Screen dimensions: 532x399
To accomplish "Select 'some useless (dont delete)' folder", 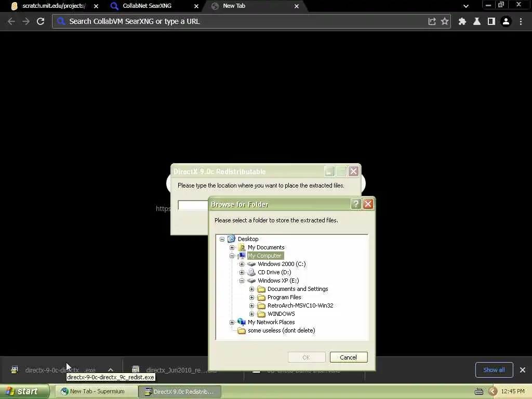I will click(x=281, y=330).
